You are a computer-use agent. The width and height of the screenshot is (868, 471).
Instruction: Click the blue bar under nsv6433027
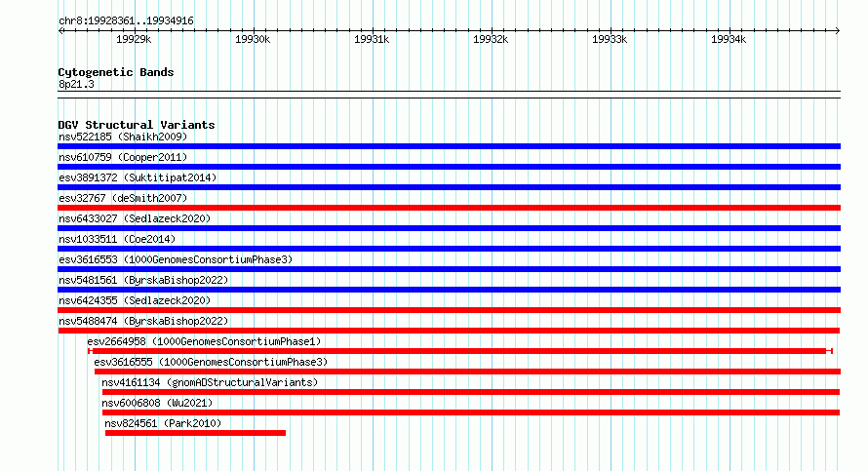tap(449, 228)
